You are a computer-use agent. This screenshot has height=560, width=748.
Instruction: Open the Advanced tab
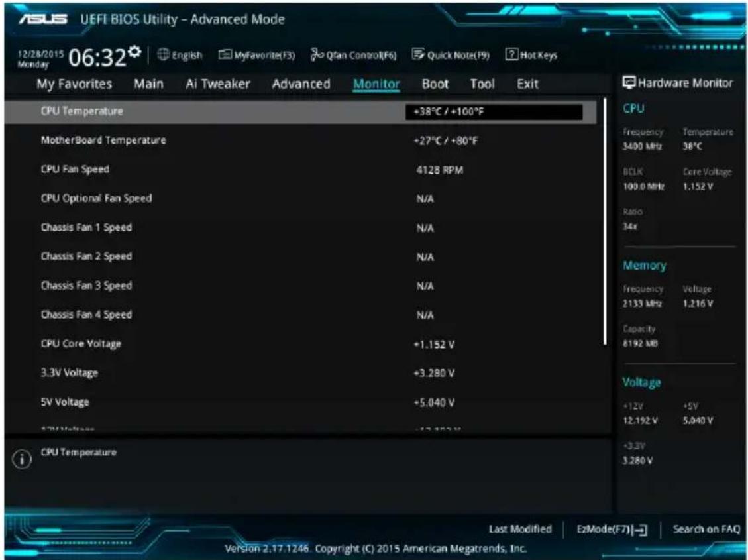pos(301,84)
